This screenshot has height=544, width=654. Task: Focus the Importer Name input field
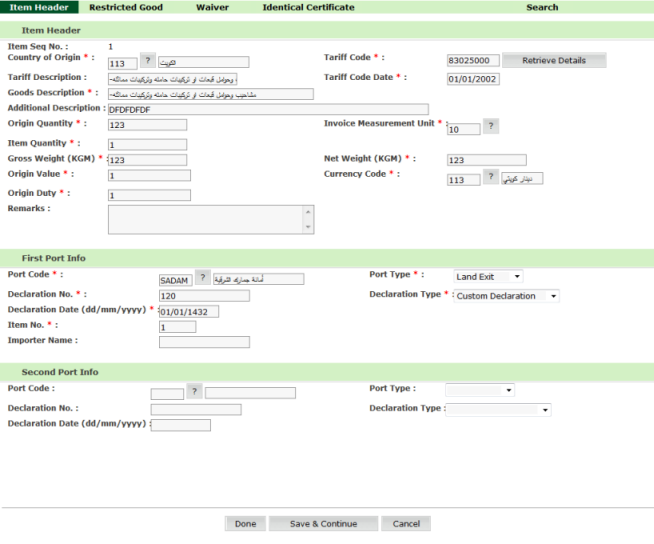point(204,342)
